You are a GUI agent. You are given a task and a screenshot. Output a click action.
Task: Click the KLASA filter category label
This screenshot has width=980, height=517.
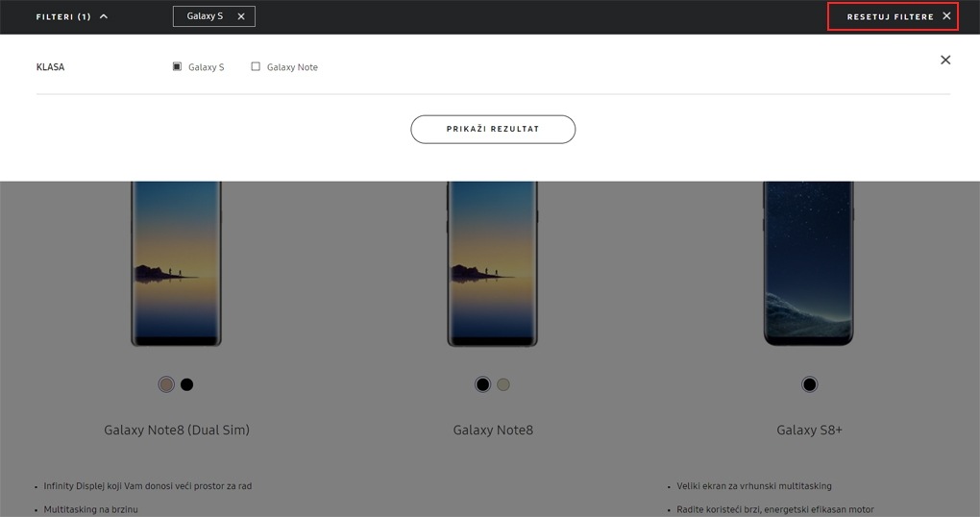tap(51, 67)
